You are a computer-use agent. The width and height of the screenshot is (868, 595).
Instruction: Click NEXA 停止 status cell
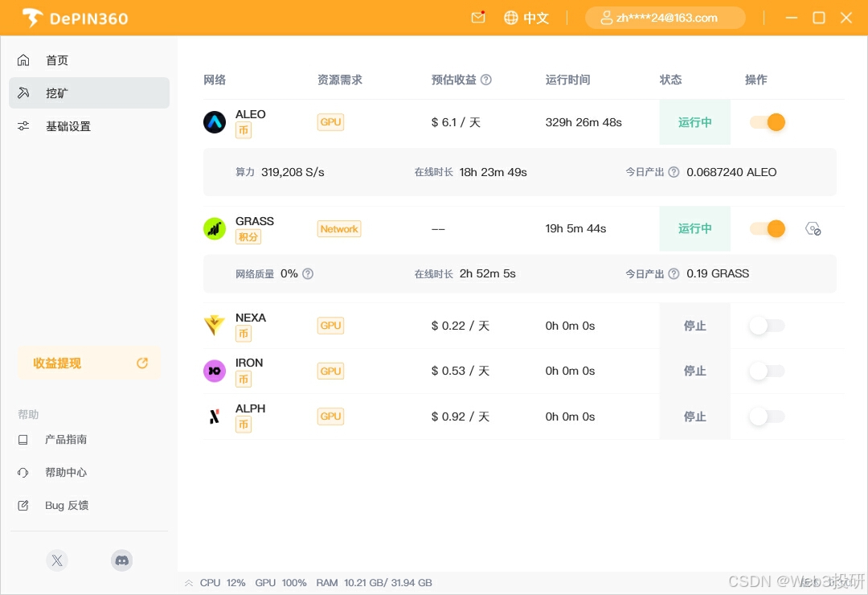point(694,325)
